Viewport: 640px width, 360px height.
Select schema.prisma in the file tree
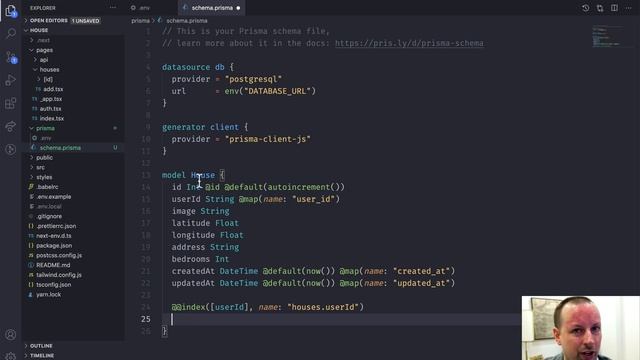point(60,148)
